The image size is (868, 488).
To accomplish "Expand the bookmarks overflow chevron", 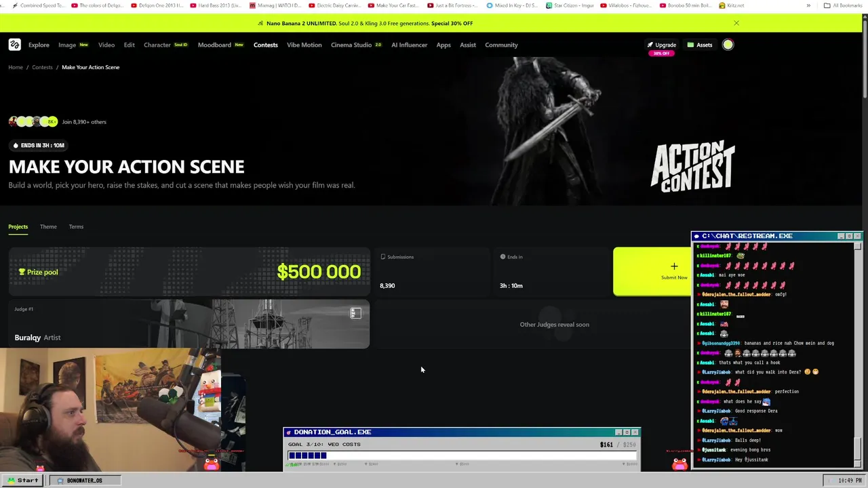I will coord(808,5).
